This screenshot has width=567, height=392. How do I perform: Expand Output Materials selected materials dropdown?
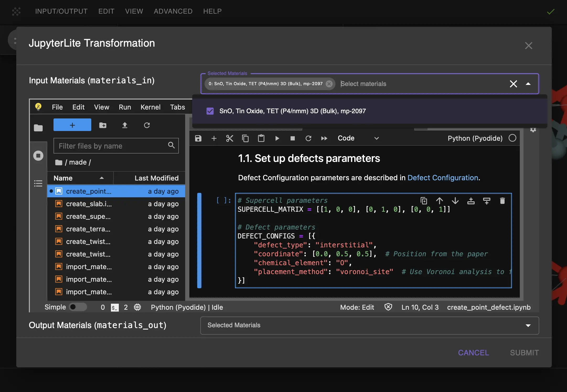[528, 325]
